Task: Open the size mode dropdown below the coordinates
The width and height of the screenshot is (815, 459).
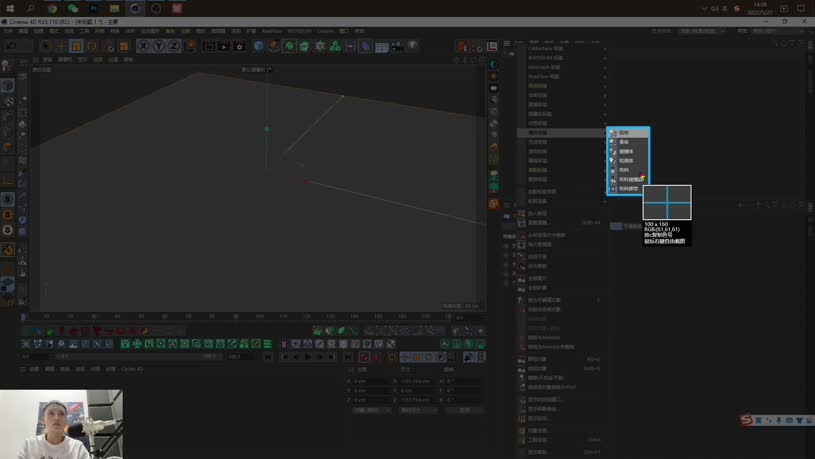Action: 418,410
